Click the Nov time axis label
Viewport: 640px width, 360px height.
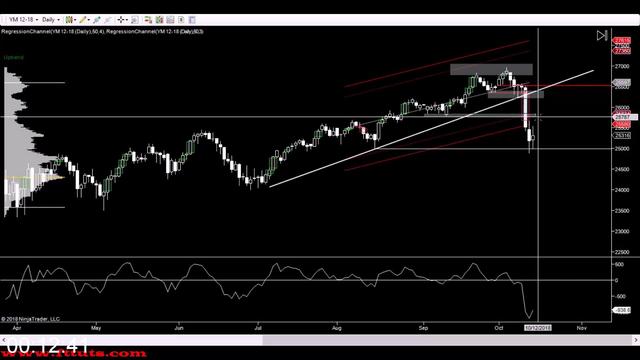coord(582,328)
